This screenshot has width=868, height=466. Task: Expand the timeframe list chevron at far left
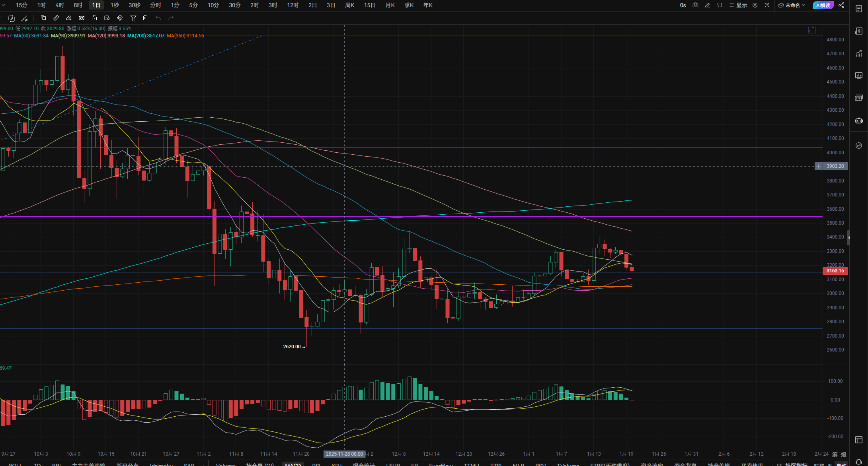[x=4, y=5]
